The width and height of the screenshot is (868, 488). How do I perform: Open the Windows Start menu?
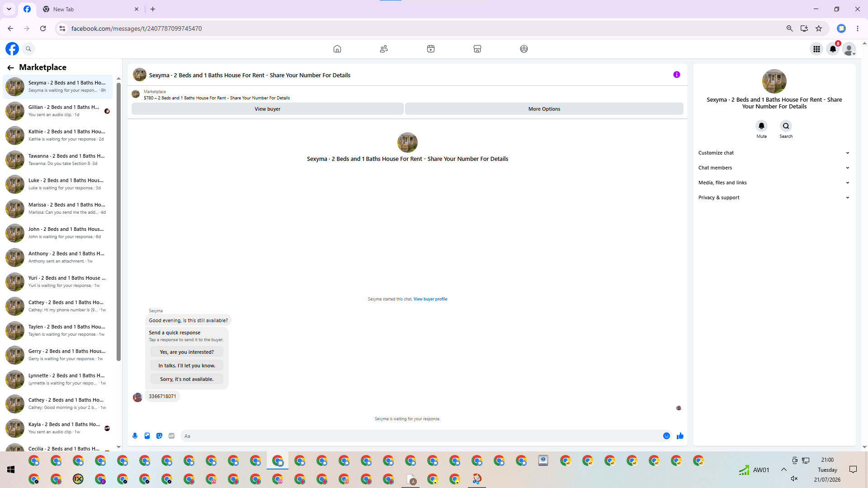pyautogui.click(x=11, y=470)
